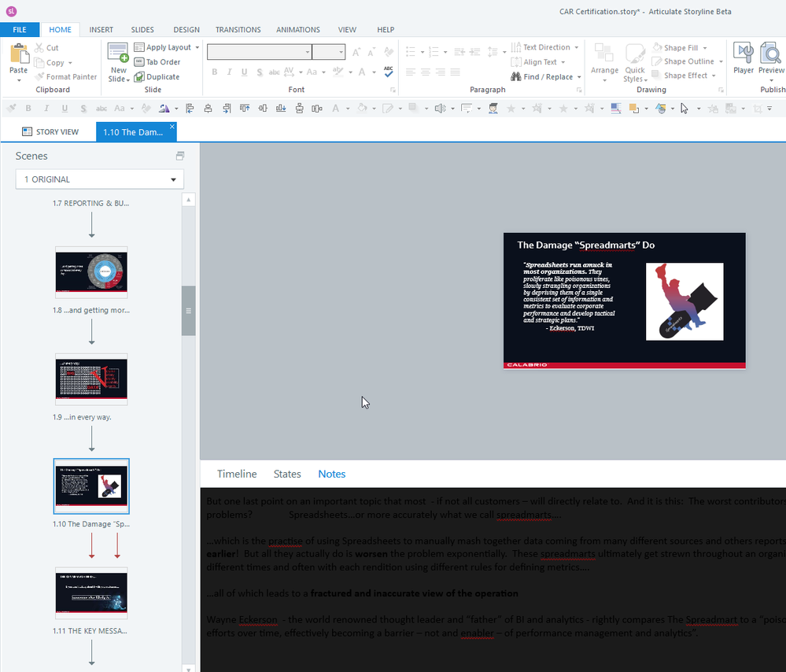
Task: Expand the Apply Layout dropdown
Action: 197,47
